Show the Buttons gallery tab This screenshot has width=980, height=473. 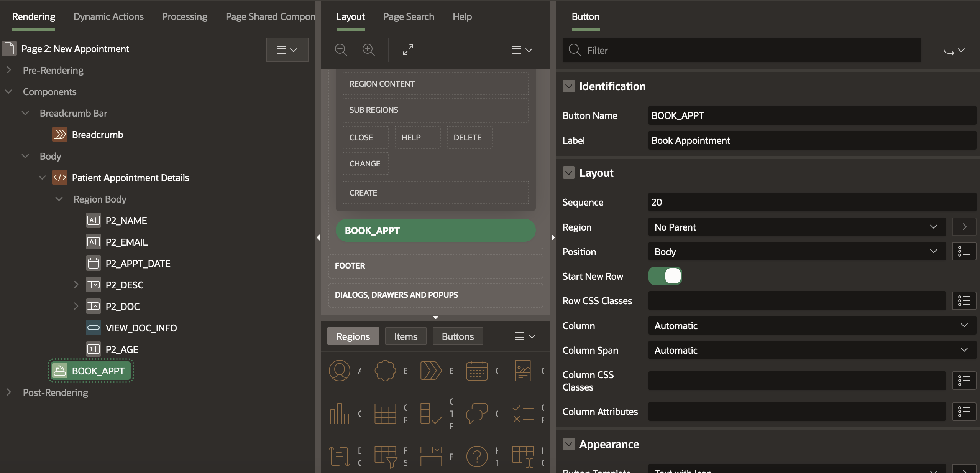[458, 336]
